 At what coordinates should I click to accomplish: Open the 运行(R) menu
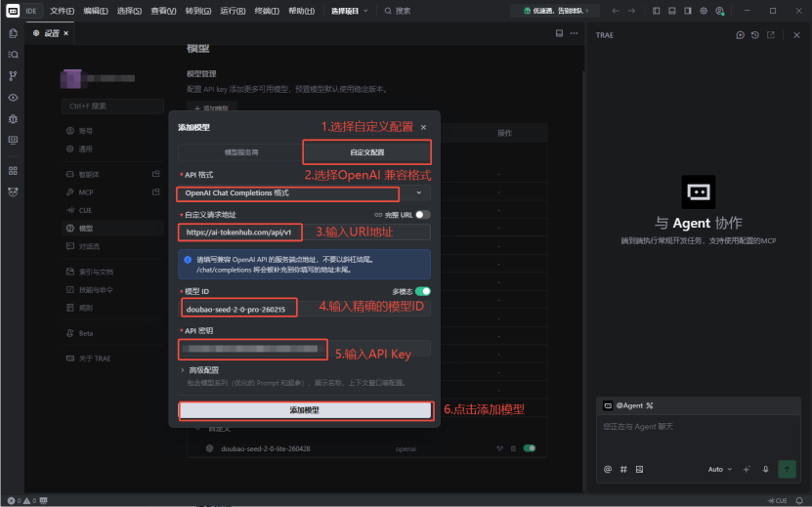pos(233,11)
